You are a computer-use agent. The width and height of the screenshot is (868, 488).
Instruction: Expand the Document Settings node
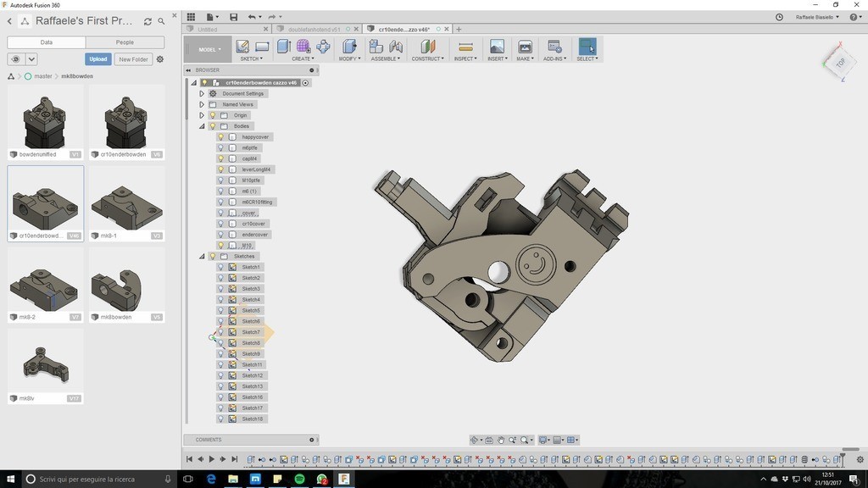pyautogui.click(x=202, y=93)
